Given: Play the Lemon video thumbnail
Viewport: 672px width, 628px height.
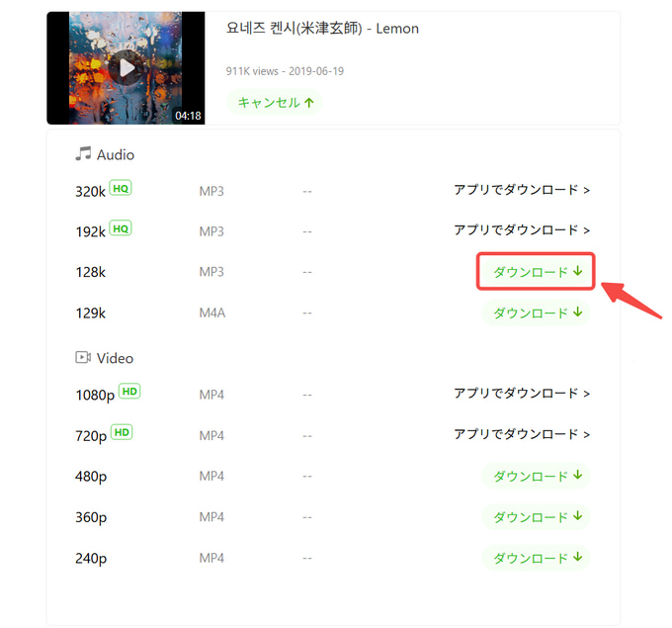Looking at the screenshot, I should coord(126,68).
